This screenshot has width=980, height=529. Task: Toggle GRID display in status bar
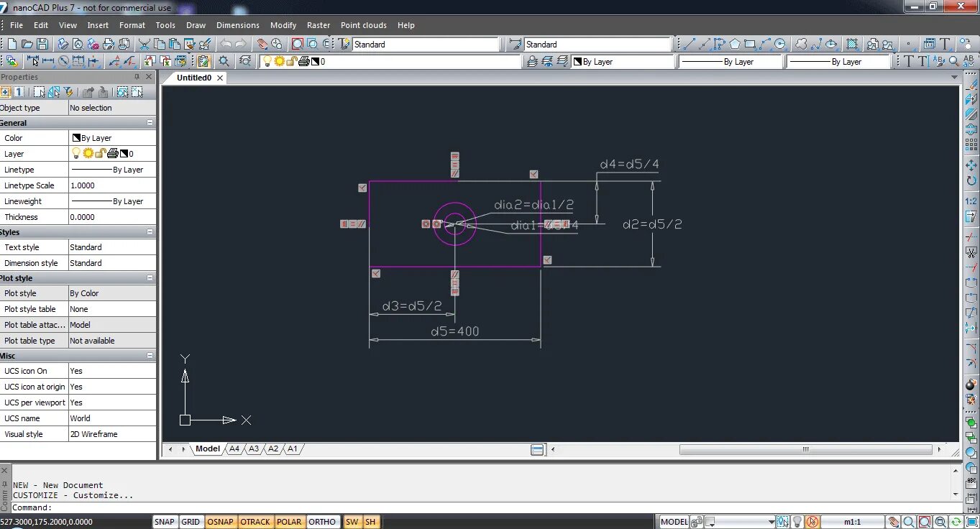tap(191, 522)
